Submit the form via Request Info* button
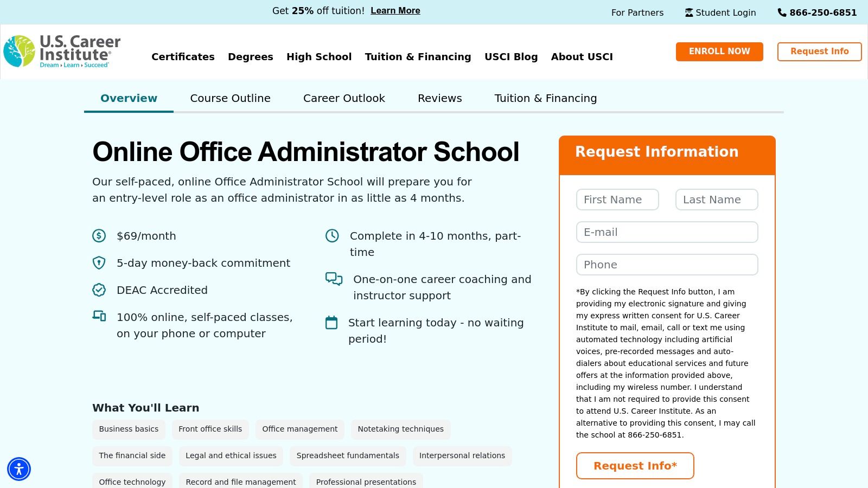 coord(635,465)
